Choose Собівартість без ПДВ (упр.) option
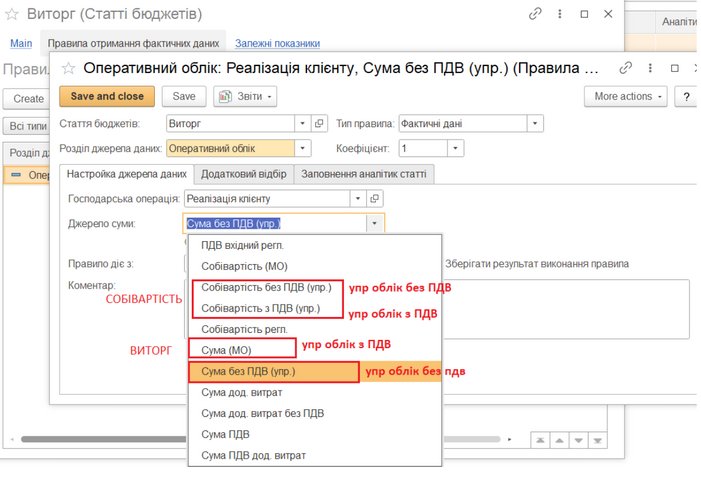Viewport: 701px width, 480px height. click(x=265, y=288)
